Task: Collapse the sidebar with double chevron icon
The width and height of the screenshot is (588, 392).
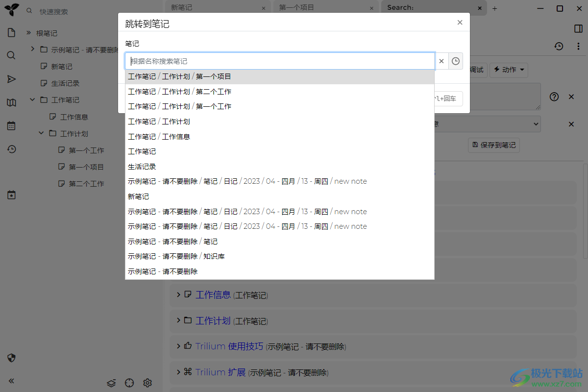Action: coord(11,381)
